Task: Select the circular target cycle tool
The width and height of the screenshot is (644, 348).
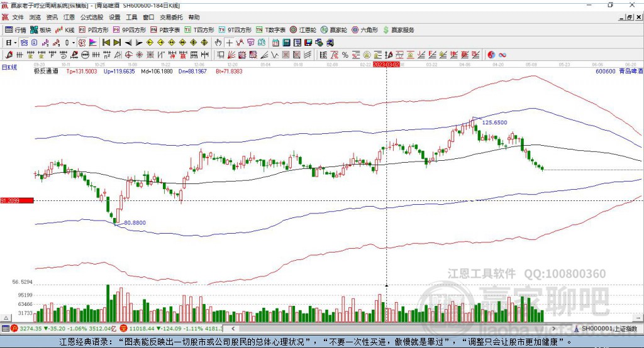Action: click(128, 55)
